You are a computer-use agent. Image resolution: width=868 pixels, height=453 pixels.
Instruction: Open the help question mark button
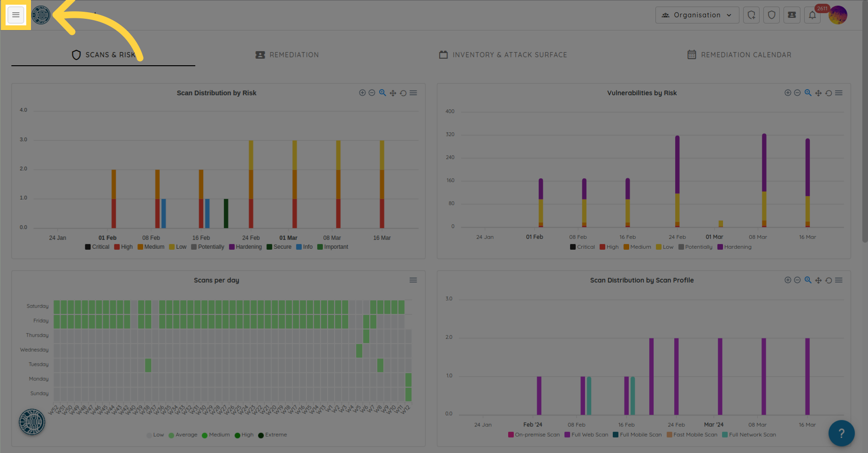pos(841,433)
